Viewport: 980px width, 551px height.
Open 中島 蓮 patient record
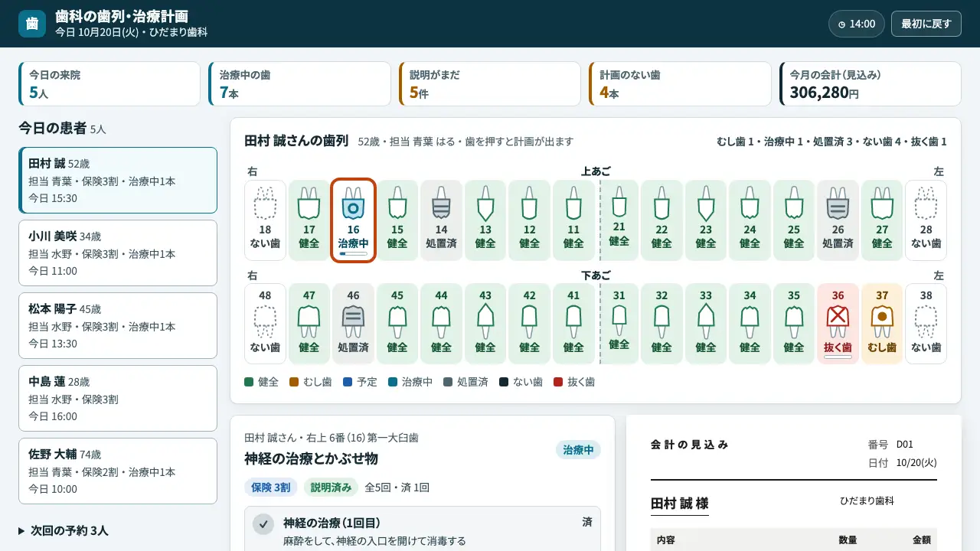[118, 399]
